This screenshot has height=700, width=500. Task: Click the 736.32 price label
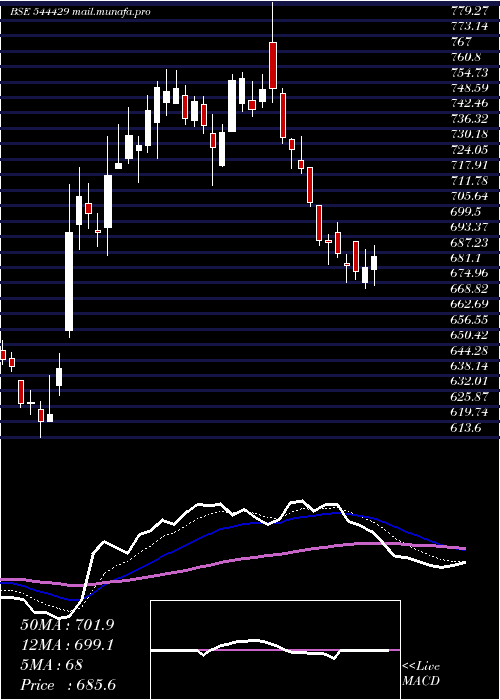tap(469, 119)
